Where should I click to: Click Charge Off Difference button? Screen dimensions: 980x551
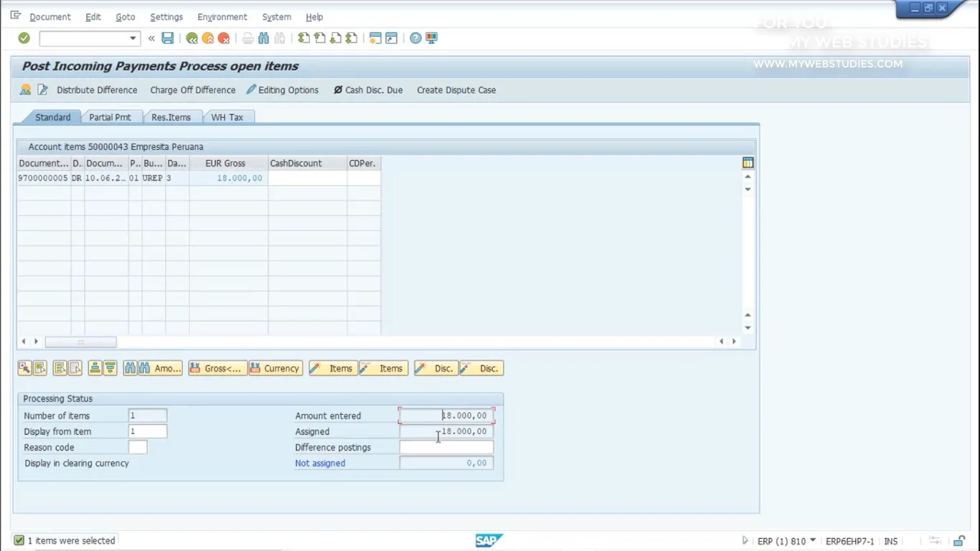click(x=193, y=90)
